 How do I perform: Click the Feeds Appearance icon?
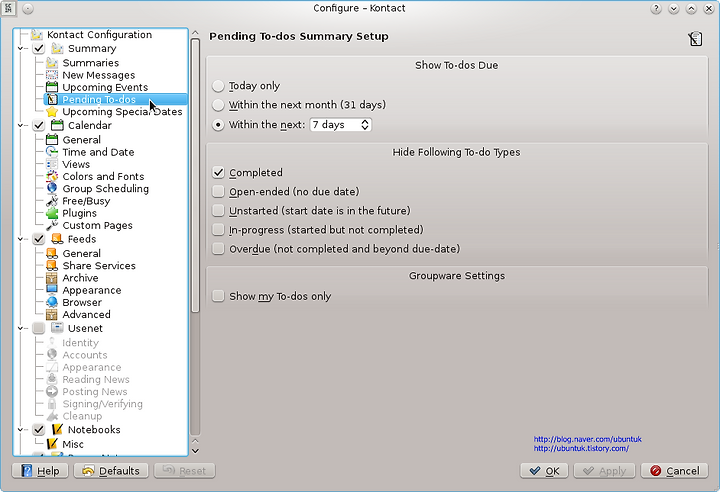(52, 290)
